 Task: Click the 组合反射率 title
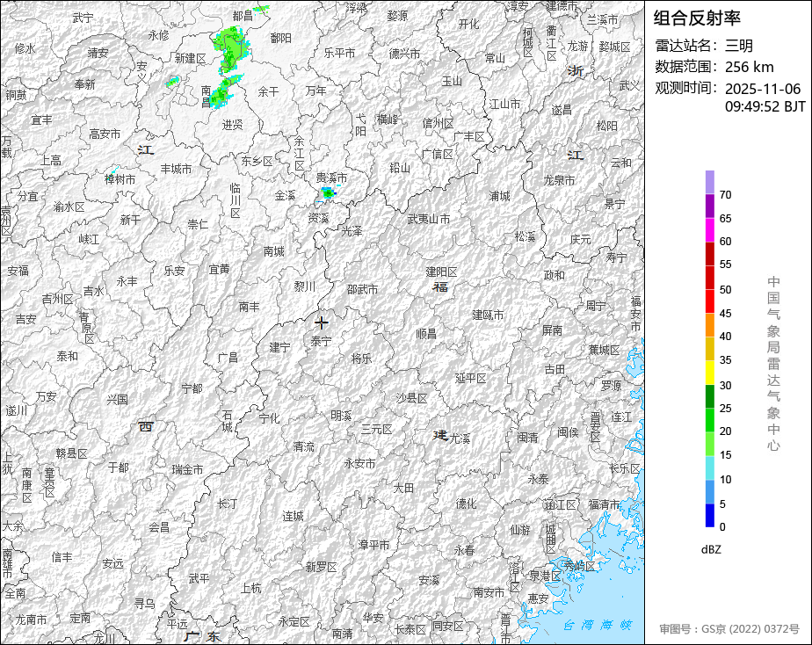click(x=697, y=18)
